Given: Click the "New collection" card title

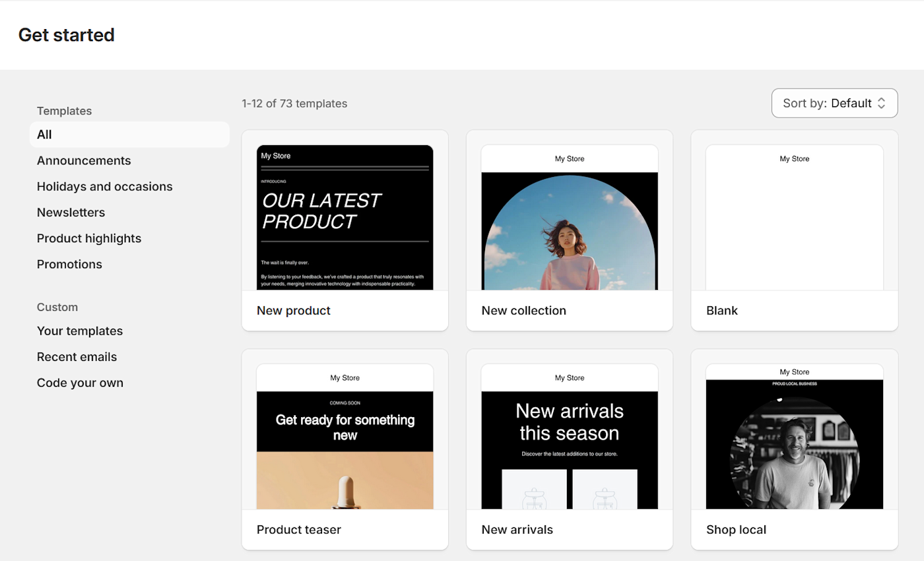Looking at the screenshot, I should click(524, 310).
